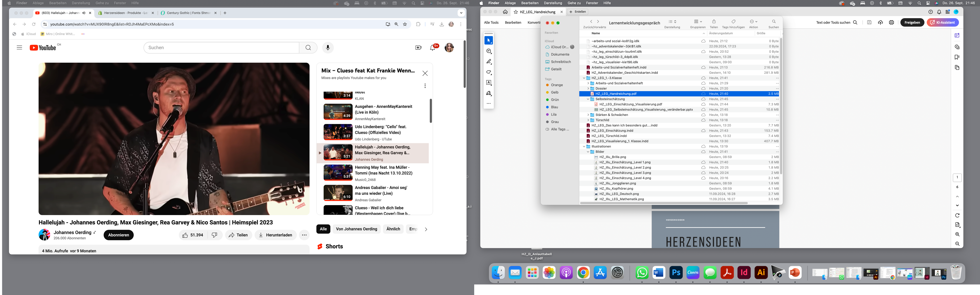Collapse the Bilder folder
The image size is (980, 295).
tap(588, 152)
